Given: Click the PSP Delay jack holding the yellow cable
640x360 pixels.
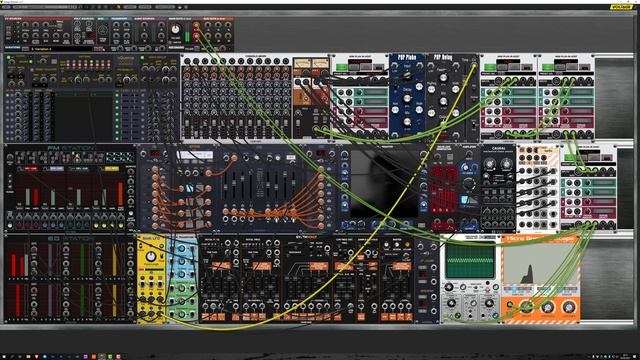Looking at the screenshot, I should coord(473,65).
